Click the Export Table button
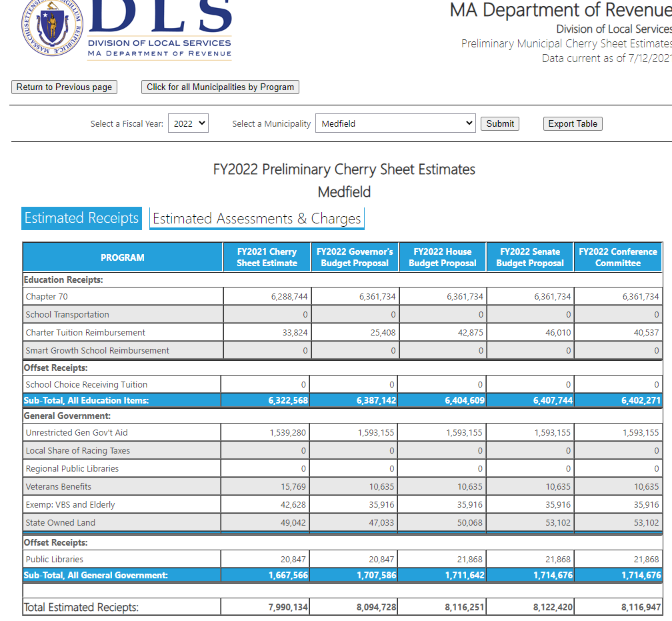Viewport: 672px width, 621px height. 573,123
